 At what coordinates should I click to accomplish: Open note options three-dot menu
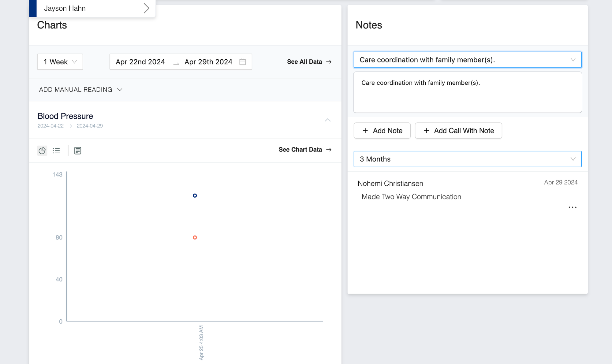point(572,207)
